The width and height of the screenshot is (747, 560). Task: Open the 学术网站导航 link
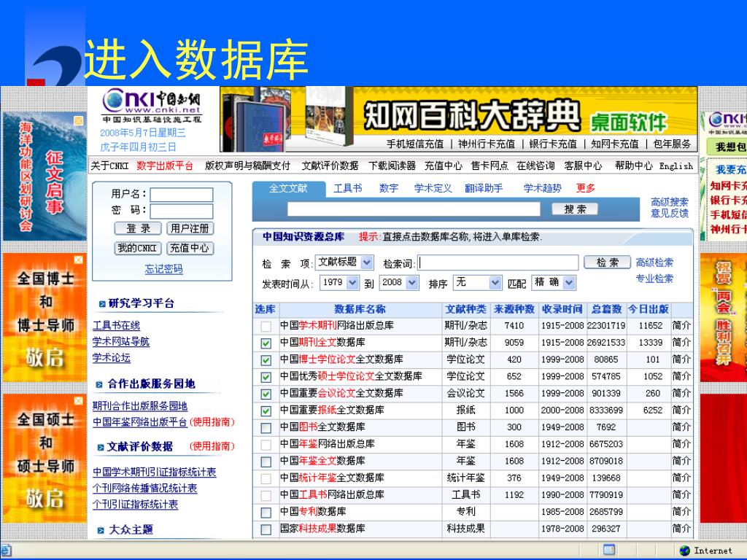coord(121,341)
